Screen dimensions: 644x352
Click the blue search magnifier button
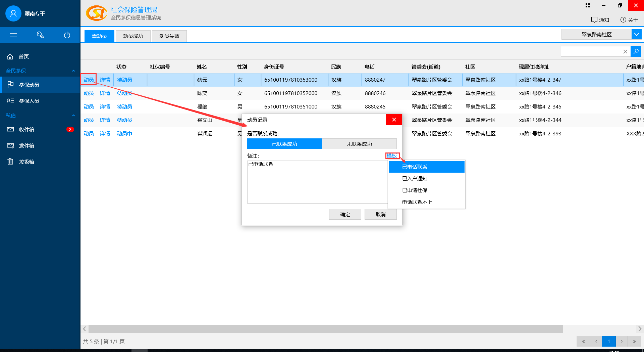tap(636, 51)
